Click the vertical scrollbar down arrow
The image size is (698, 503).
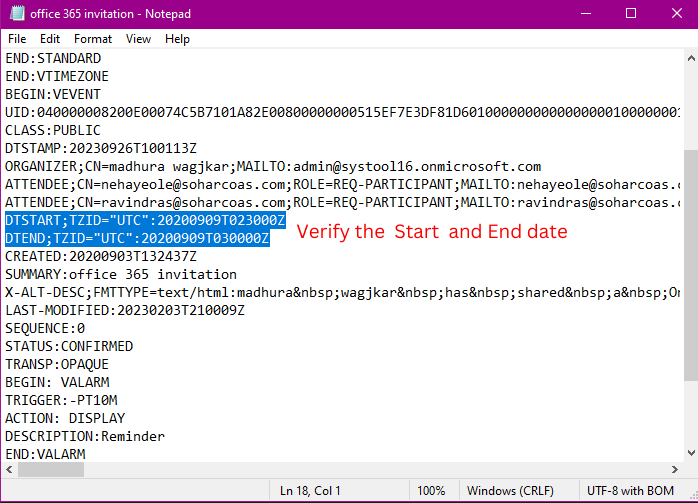coord(691,453)
